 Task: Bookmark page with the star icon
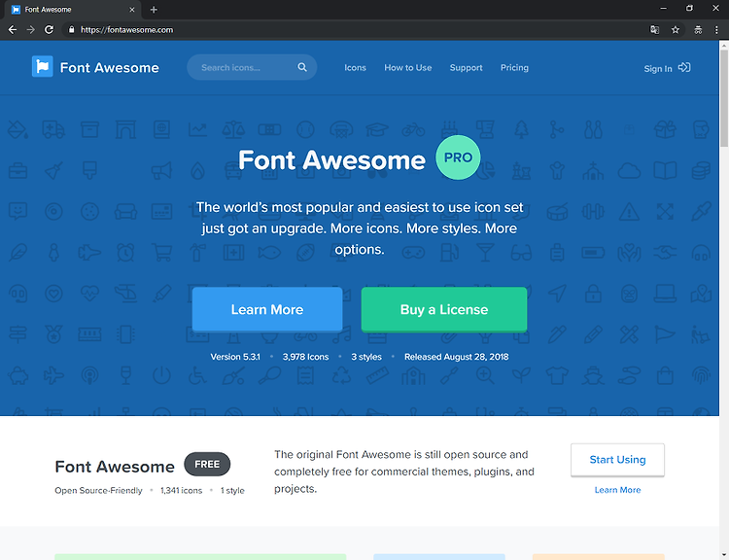tap(676, 30)
